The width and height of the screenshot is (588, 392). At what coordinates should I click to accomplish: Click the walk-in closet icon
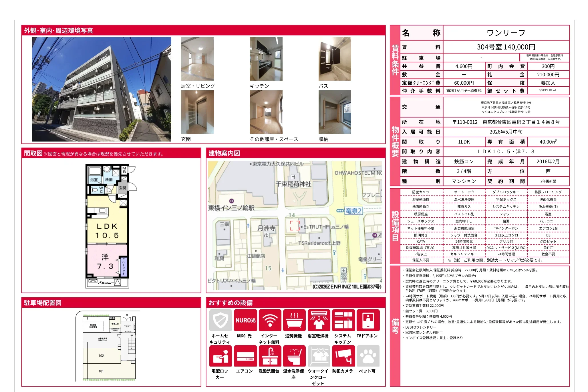(319, 356)
